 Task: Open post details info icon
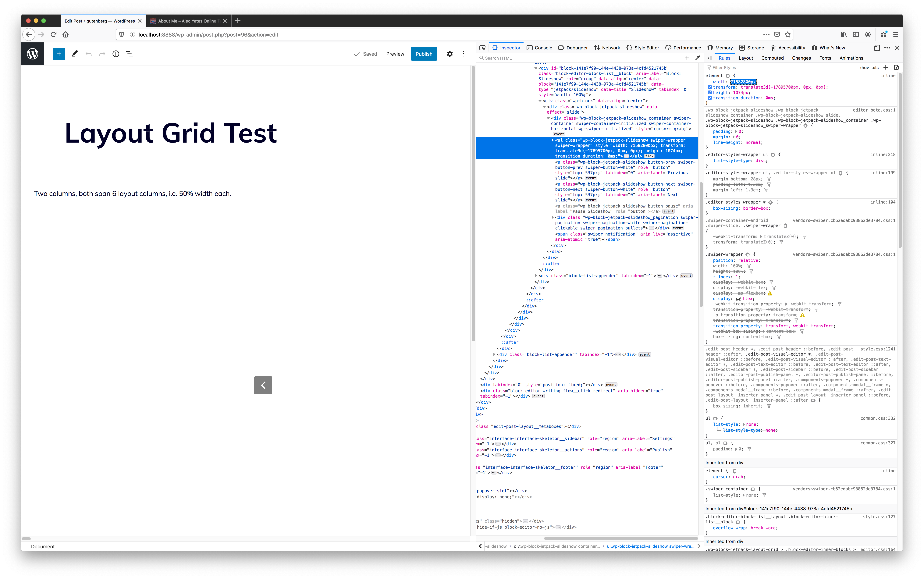(116, 54)
